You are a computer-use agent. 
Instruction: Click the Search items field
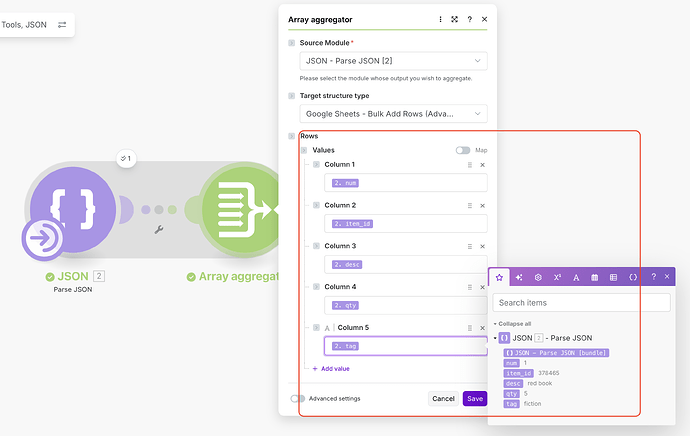[581, 303]
